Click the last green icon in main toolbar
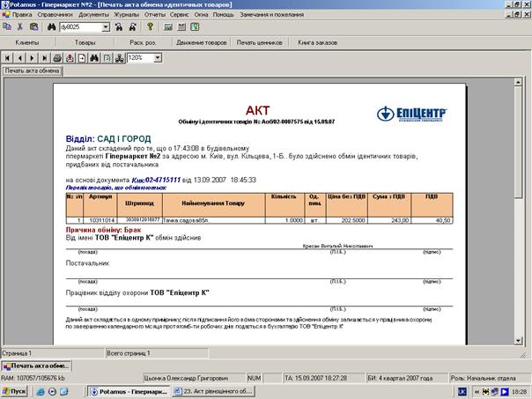 coord(195,27)
